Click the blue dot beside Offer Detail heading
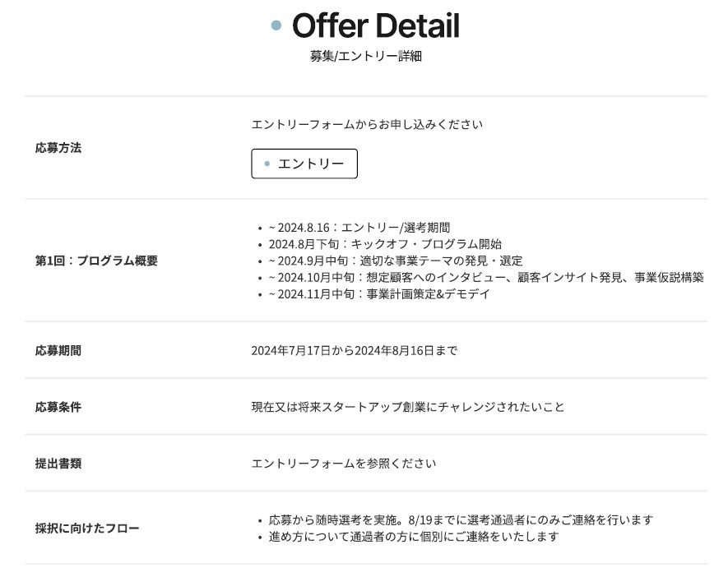Screen dimensions: 728x577 (x=276, y=26)
